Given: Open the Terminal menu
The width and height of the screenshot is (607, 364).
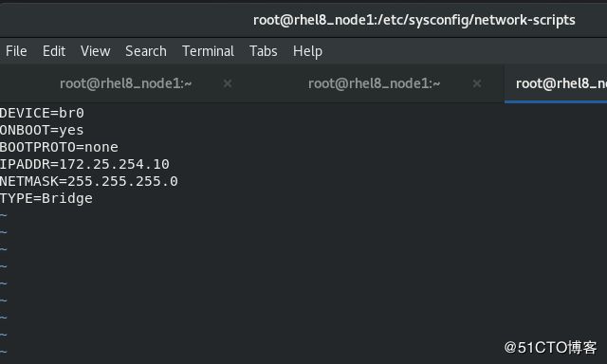Looking at the screenshot, I should (208, 51).
